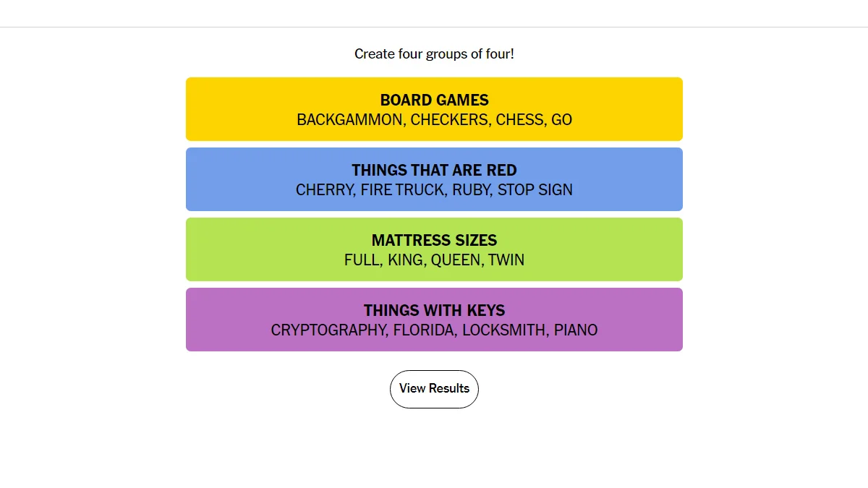
Task: Select the word CHECKERS in Board Games
Action: [448, 120]
